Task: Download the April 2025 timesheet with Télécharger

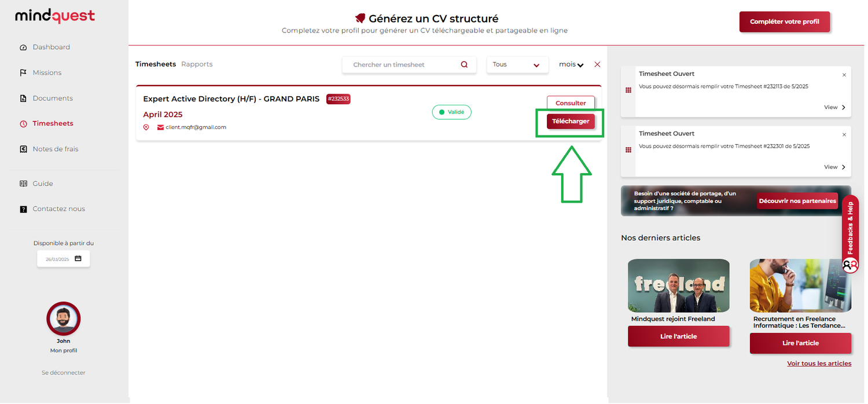Action: [571, 122]
